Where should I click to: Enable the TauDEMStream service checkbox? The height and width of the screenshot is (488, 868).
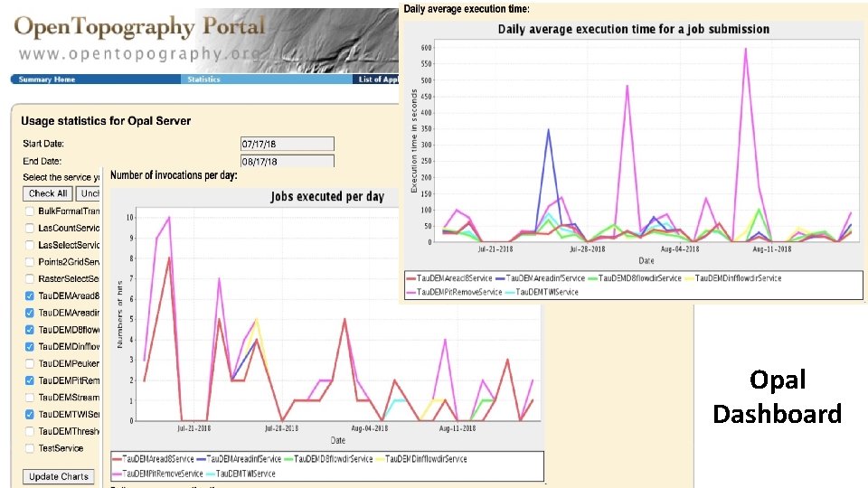(30, 398)
